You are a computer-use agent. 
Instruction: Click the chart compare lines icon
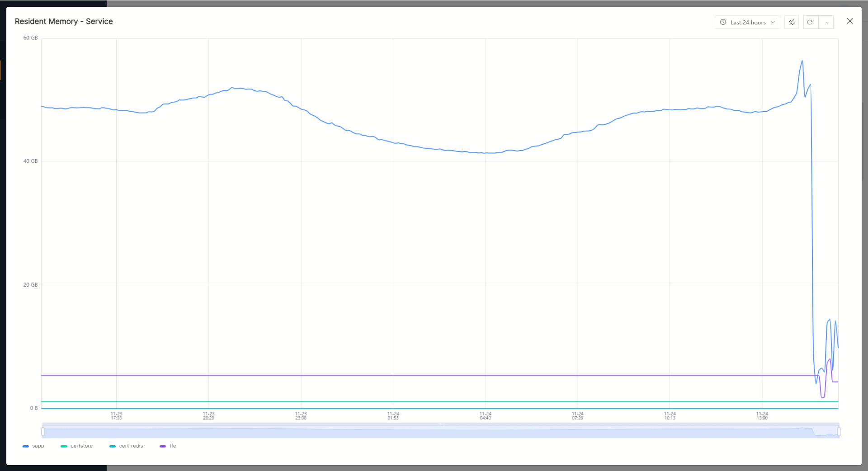click(792, 22)
